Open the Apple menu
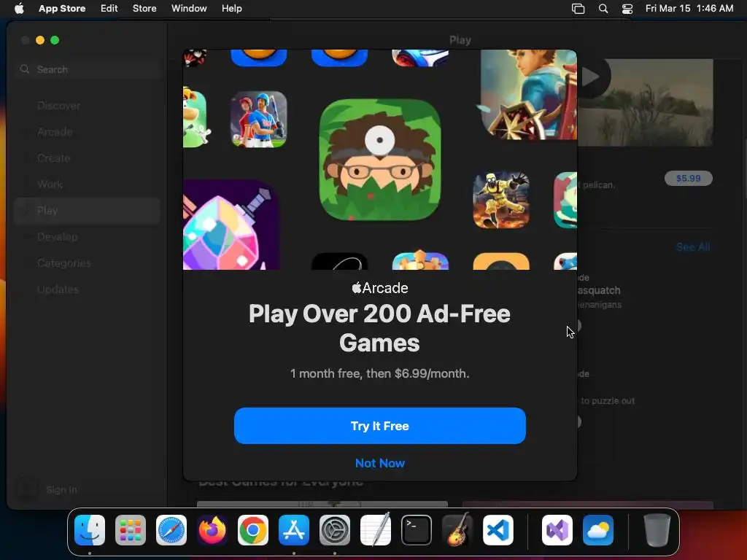Viewport: 747px width, 560px height. [x=19, y=9]
